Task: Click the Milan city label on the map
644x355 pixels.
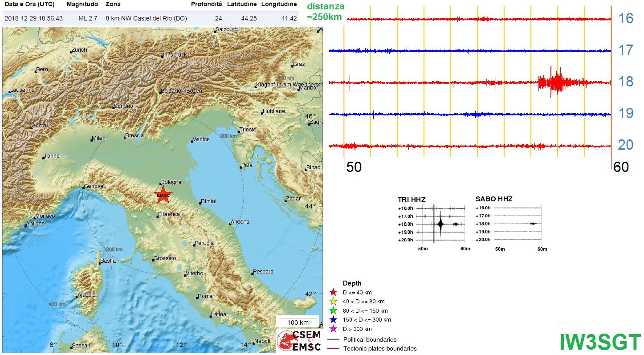Action: 98,138
